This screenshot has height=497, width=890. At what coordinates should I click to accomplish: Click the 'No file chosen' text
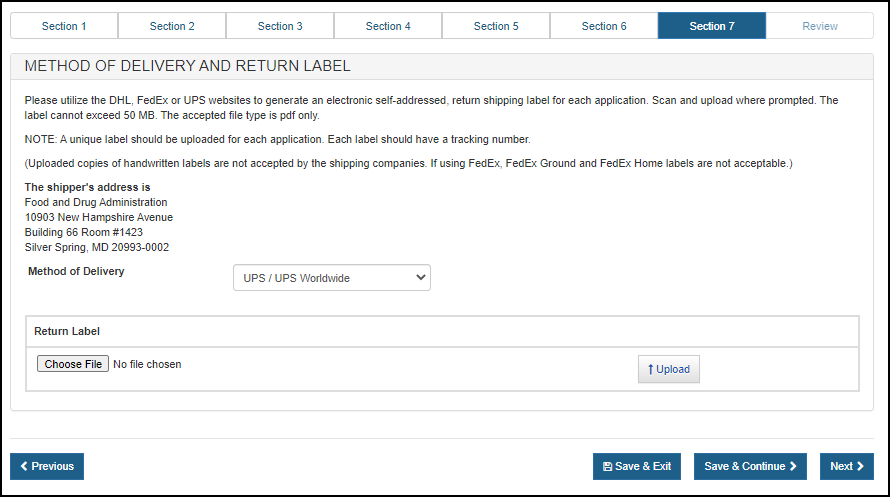147,365
